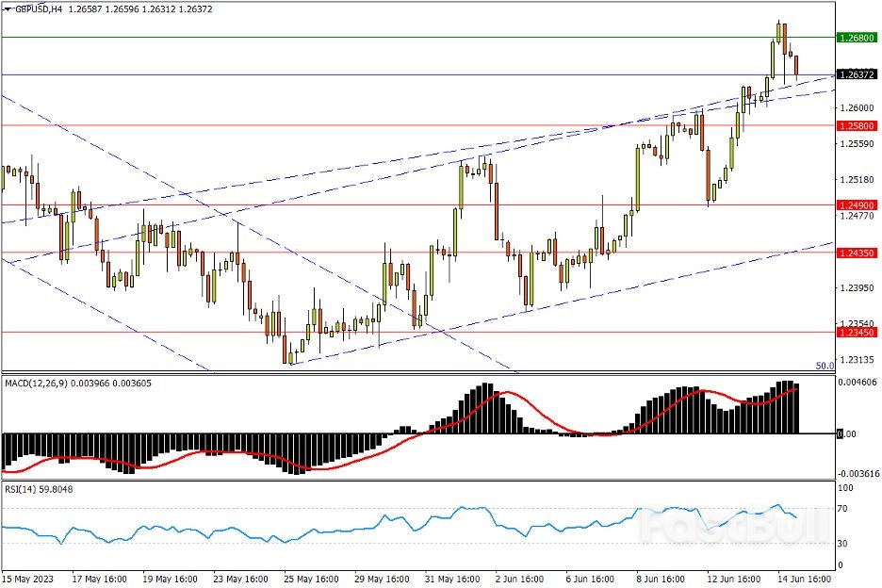The height and width of the screenshot is (588, 882).
Task: Click the 1.23950 price axis value
Action: [x=857, y=288]
